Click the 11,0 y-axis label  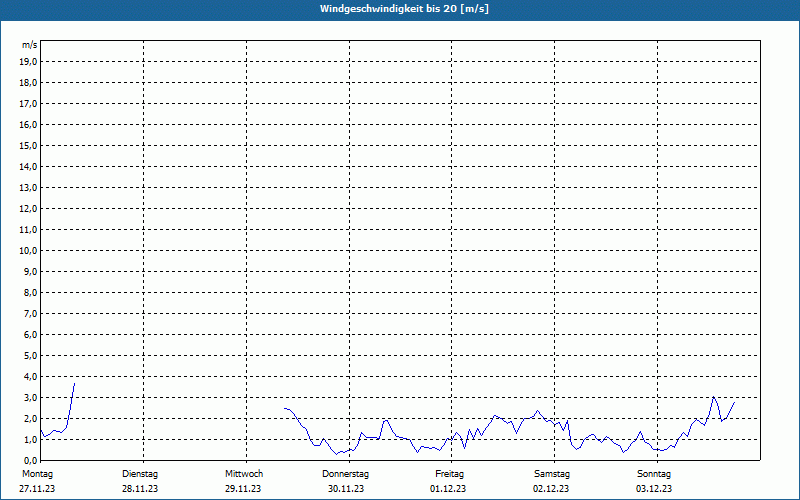click(30, 230)
